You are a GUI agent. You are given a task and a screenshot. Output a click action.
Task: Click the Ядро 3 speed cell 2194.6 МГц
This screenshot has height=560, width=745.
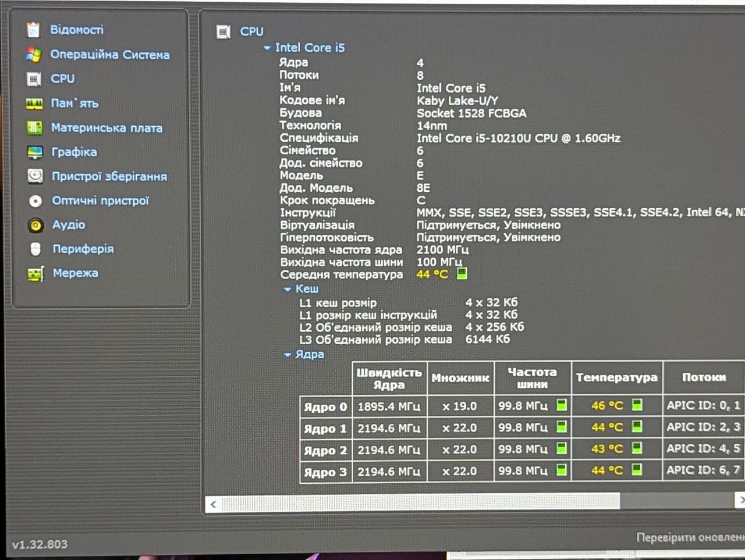389,472
